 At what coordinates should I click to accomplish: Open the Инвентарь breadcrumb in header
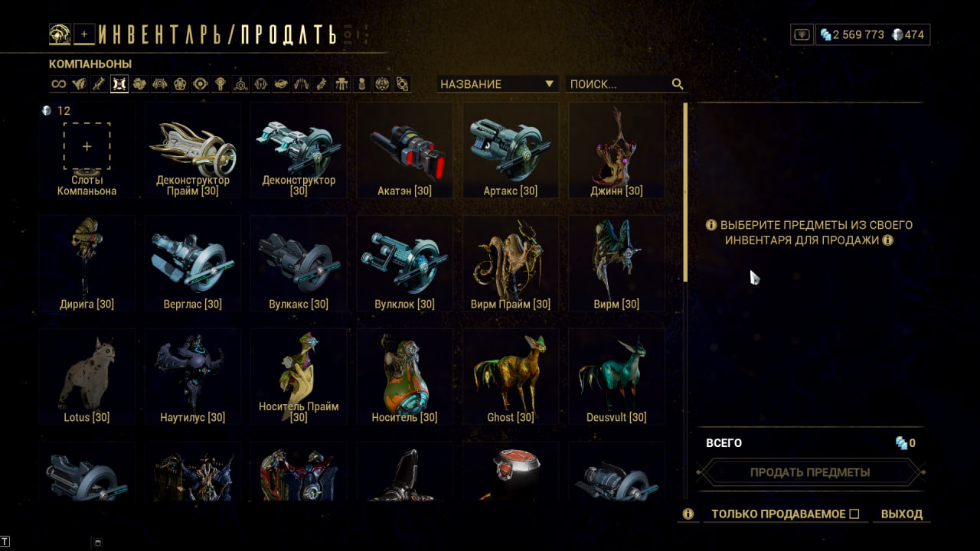pyautogui.click(x=164, y=34)
